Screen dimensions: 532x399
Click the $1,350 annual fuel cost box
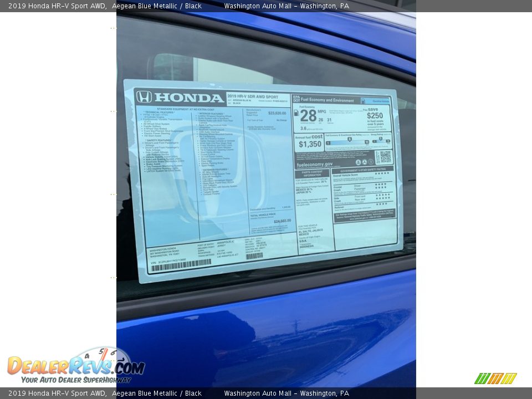point(310,142)
